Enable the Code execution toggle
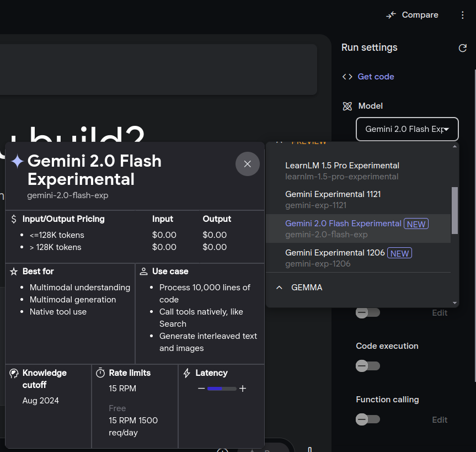476x452 pixels. tap(367, 366)
